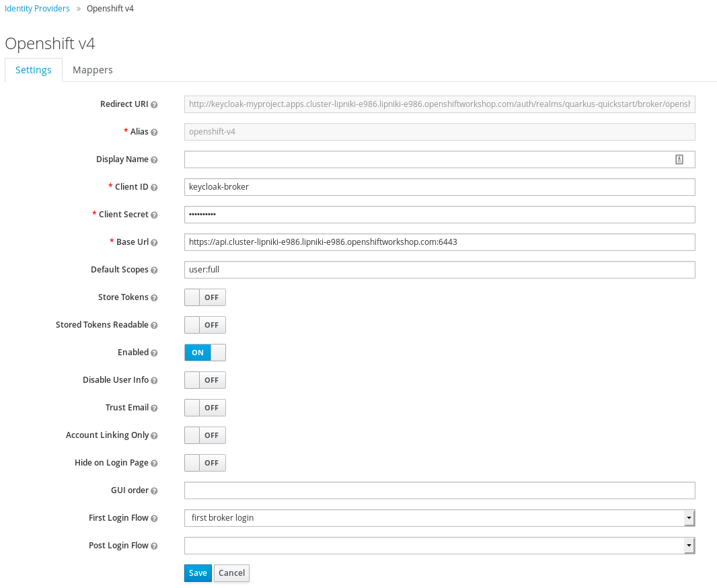Click help icon next to First Login Flow

pos(154,519)
